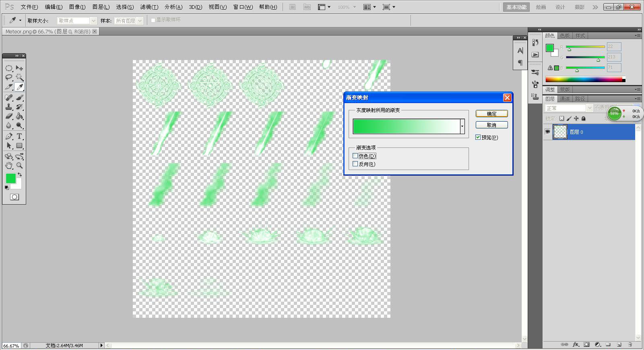
Task: Open the Layers panel options menu
Action: click(x=638, y=99)
